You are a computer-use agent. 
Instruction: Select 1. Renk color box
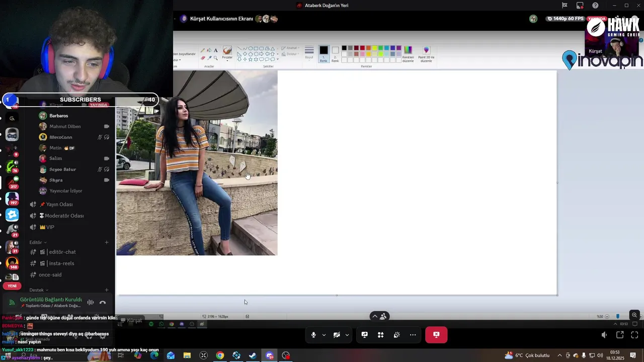click(324, 53)
